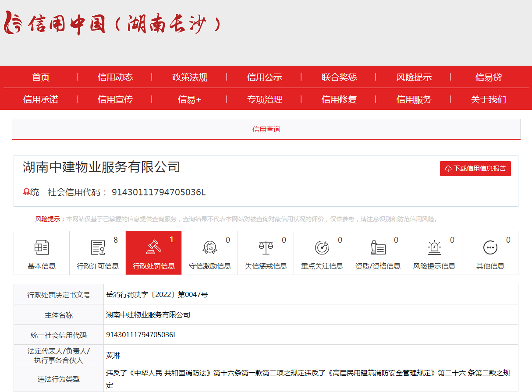Switch to 基本信息 tab label
The width and height of the screenshot is (532, 392).
pyautogui.click(x=42, y=266)
